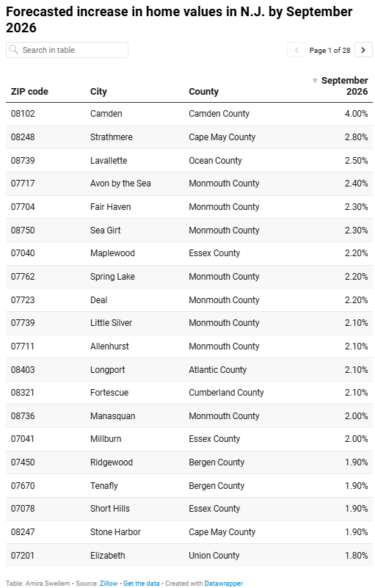
Task: Sort table by County header
Action: click(x=203, y=92)
